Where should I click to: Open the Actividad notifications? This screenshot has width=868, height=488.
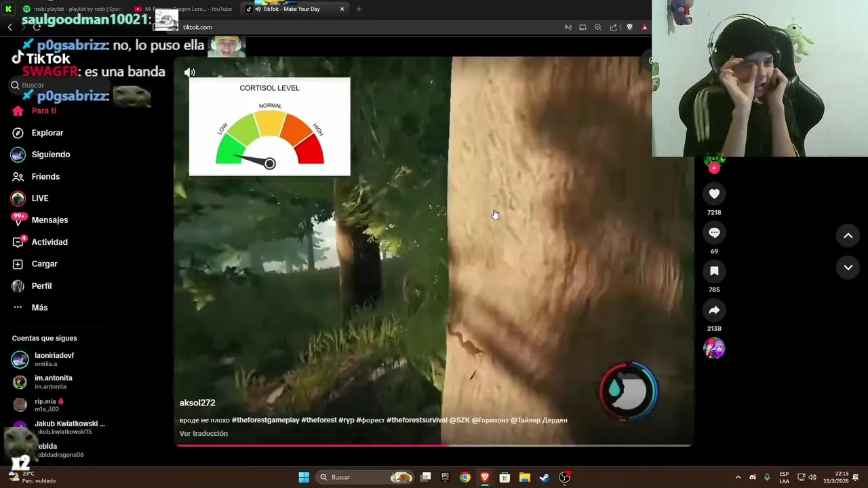tap(40, 242)
